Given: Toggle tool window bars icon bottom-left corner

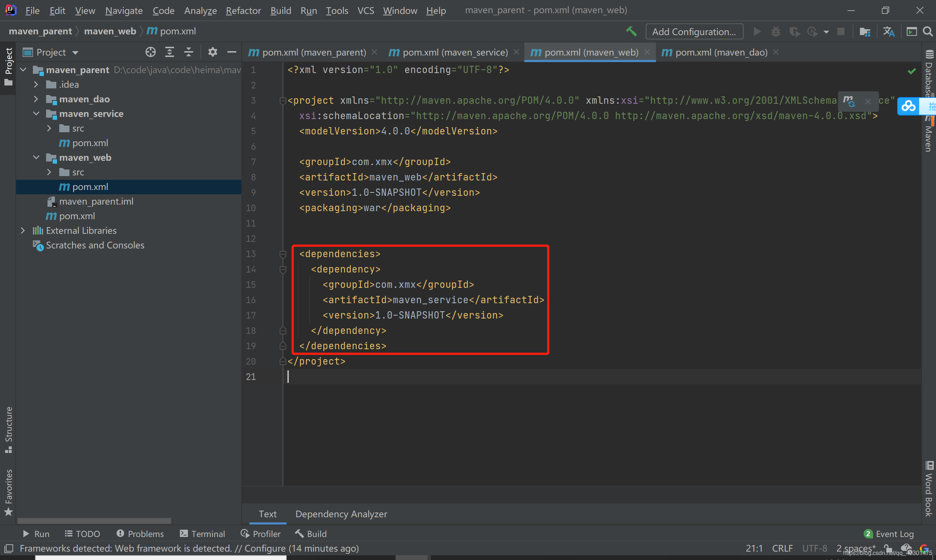Looking at the screenshot, I should (x=9, y=548).
